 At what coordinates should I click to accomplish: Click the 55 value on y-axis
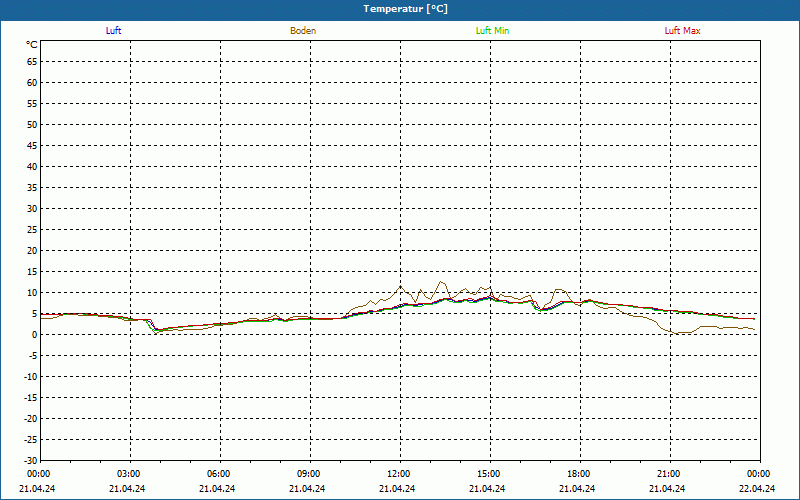[32, 104]
